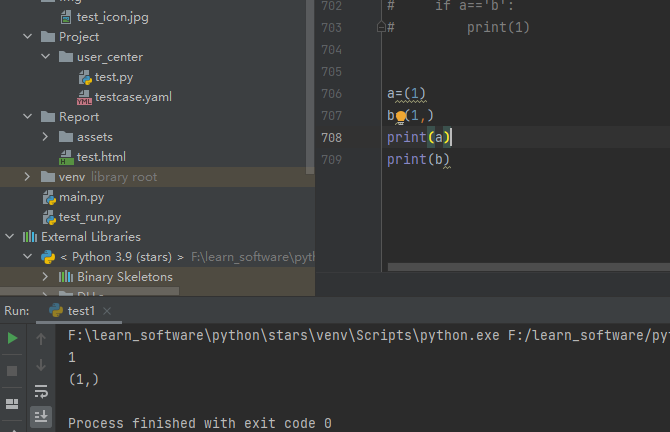Click the test_run.py Python file icon
This screenshot has height=432, width=670.
(49, 218)
